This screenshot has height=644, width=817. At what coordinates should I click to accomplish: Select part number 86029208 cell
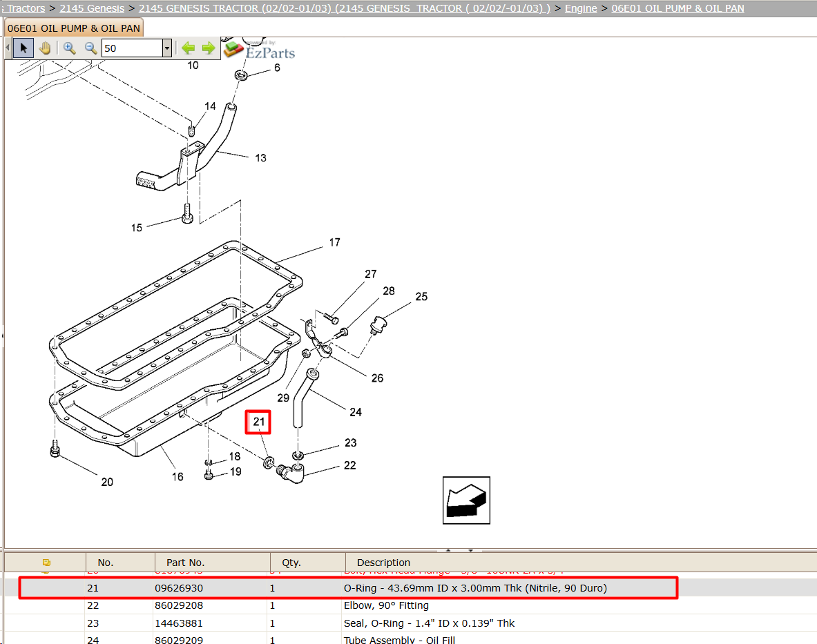point(179,605)
